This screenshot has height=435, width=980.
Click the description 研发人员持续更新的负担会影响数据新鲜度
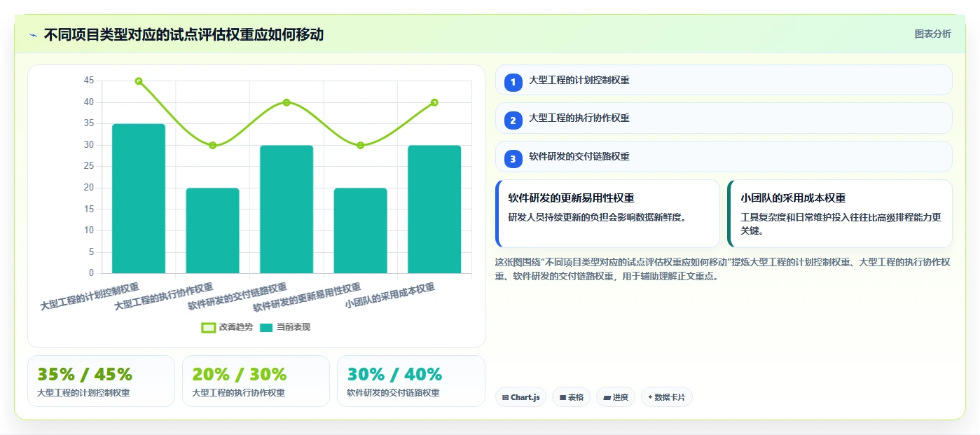tap(597, 217)
